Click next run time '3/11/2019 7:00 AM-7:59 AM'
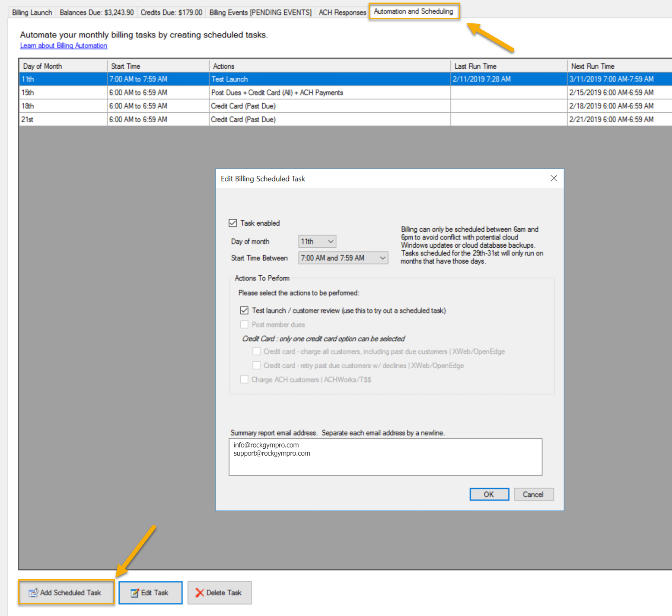672x616 pixels. 611,79
